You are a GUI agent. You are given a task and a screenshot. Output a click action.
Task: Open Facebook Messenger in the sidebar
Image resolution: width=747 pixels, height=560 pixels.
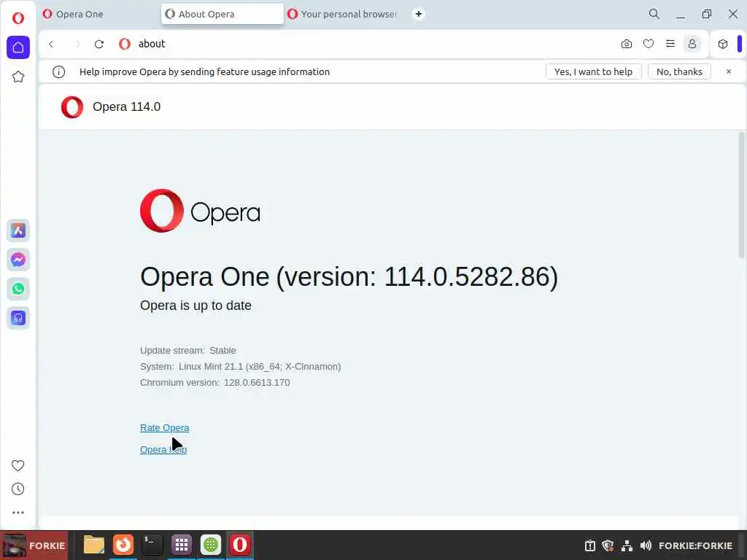pos(18,260)
